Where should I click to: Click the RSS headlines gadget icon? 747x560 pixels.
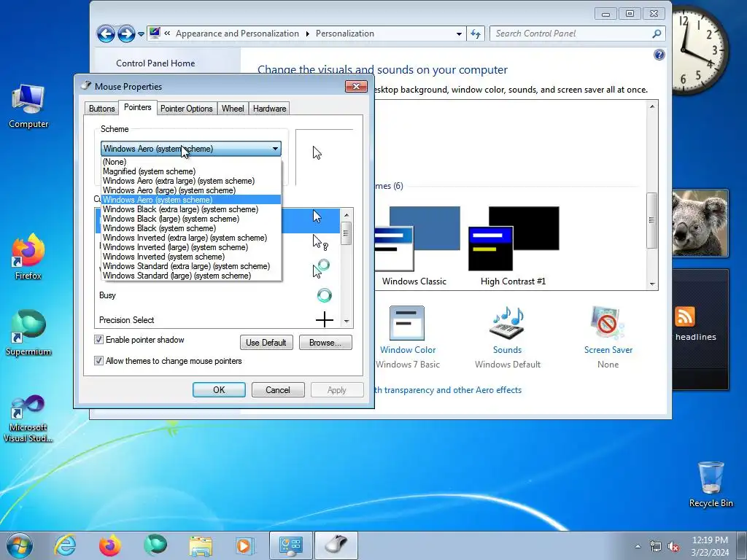click(684, 316)
